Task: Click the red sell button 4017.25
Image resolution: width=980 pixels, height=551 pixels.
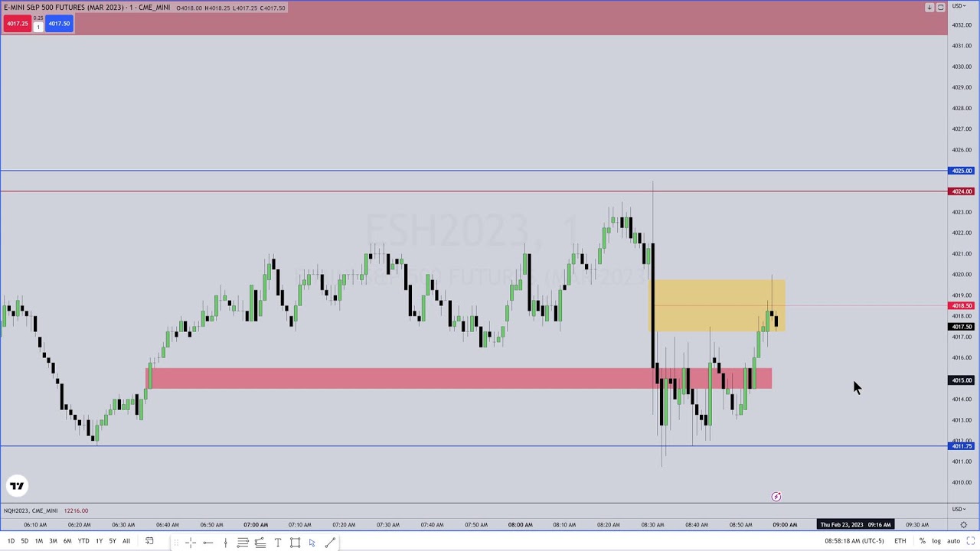Action: [17, 24]
